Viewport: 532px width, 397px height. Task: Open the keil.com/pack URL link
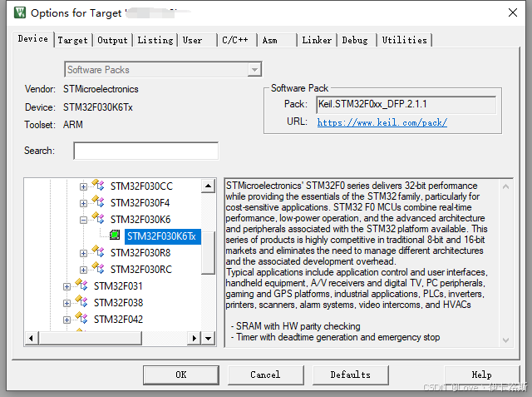tap(382, 122)
